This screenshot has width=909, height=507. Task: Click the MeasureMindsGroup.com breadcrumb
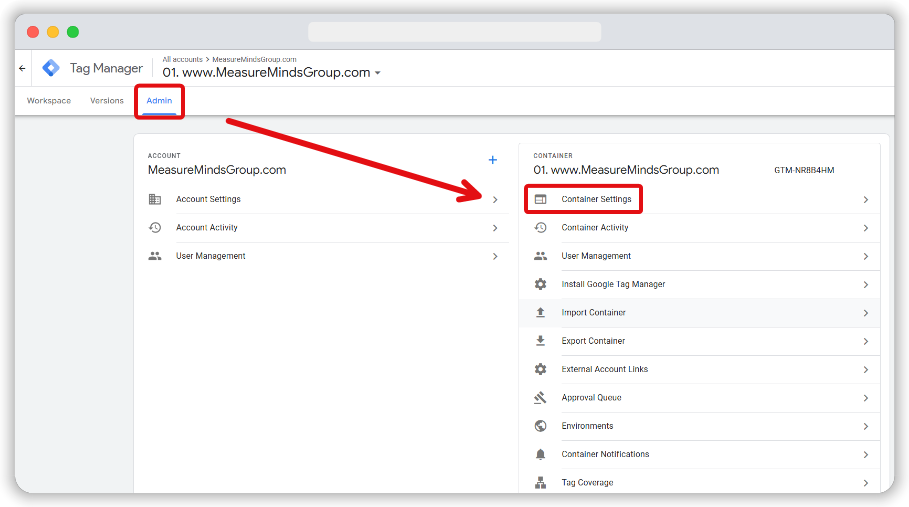tap(254, 59)
